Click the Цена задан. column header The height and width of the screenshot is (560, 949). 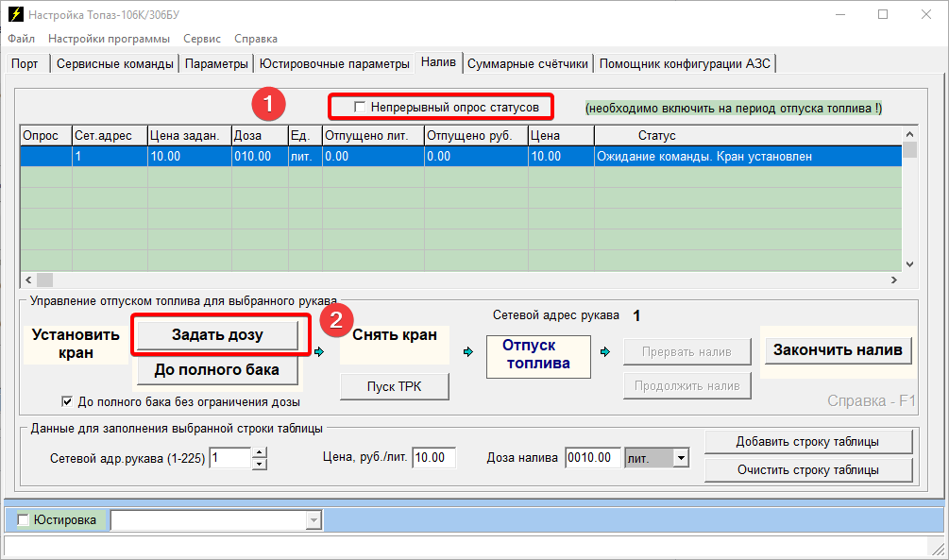[190, 136]
